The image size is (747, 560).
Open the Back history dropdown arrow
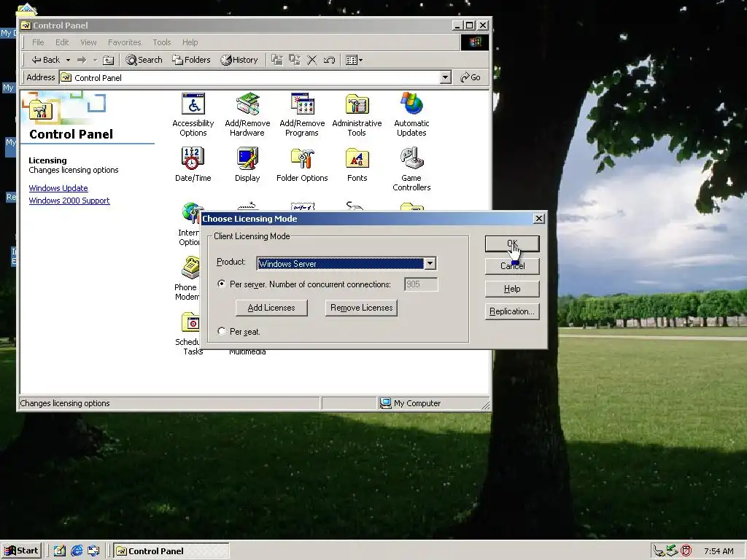[x=68, y=60]
